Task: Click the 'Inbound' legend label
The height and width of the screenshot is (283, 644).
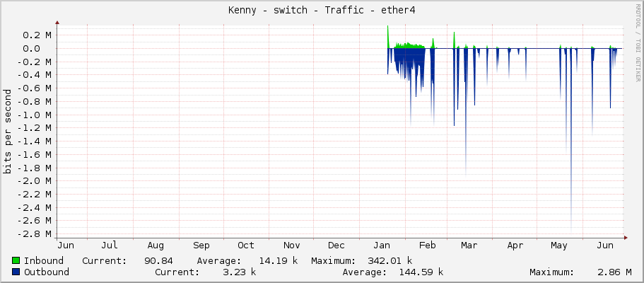Action: pos(44,261)
